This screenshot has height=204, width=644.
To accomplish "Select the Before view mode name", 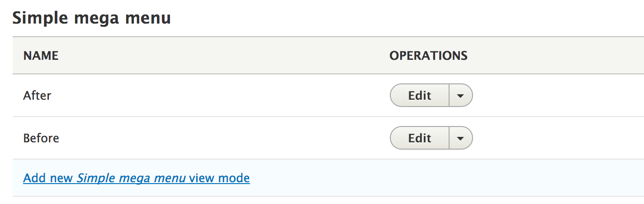I will [x=41, y=138].
